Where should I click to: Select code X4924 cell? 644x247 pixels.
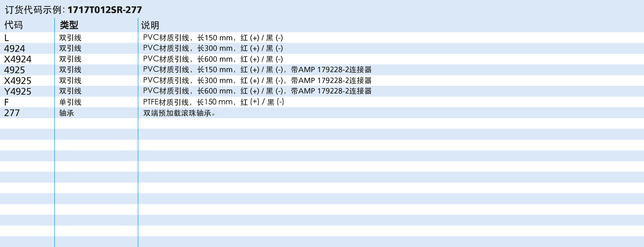18,59
